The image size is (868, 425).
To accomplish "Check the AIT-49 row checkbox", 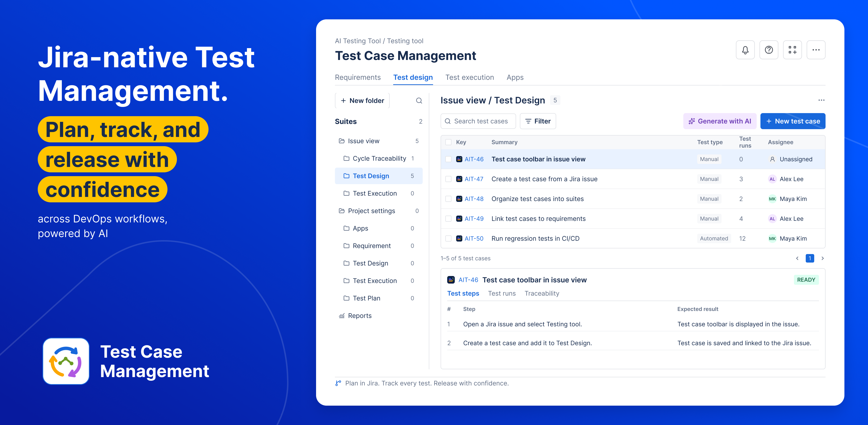I will [x=448, y=219].
